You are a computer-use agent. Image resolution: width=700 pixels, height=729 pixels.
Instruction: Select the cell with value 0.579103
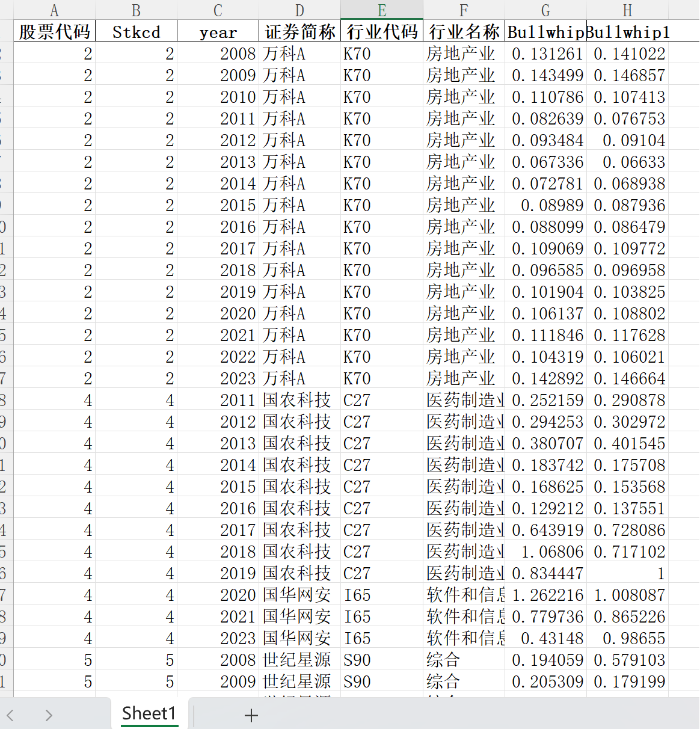(x=627, y=660)
